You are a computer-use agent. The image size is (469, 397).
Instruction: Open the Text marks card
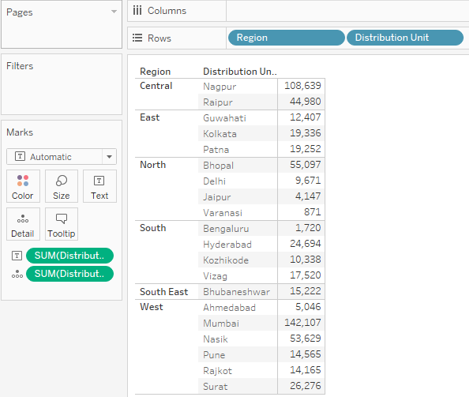(x=99, y=186)
